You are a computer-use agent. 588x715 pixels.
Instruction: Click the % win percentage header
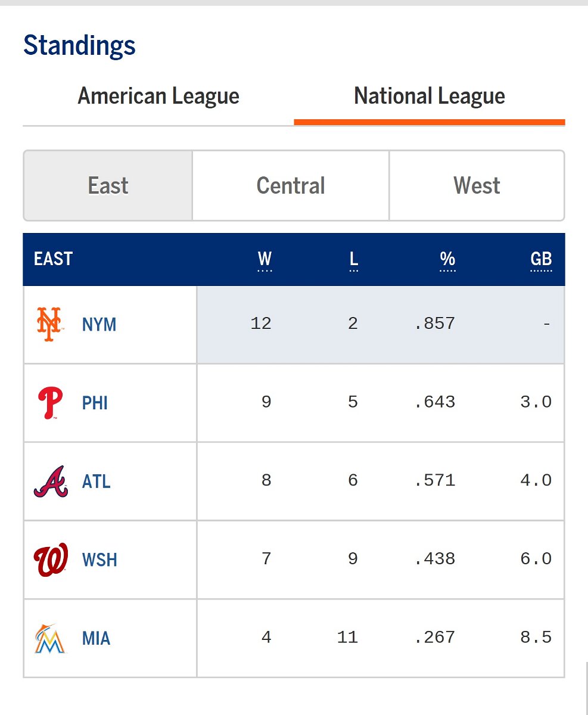click(447, 259)
